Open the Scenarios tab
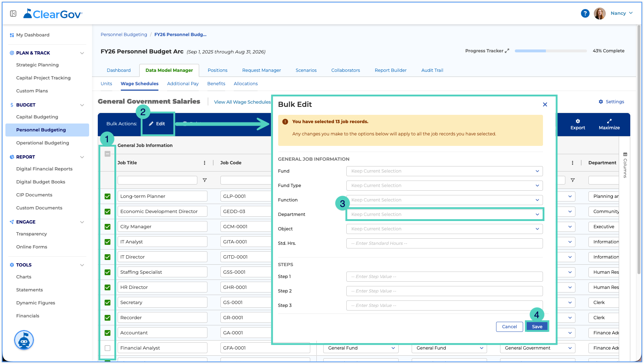The image size is (644, 364). click(306, 70)
